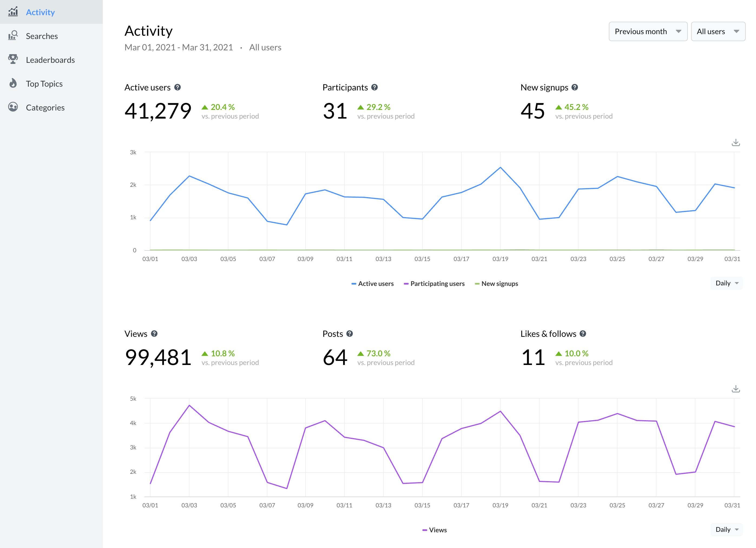Screen dimensions: 756x548
Task: Go to the Leaderboards page
Action: click(x=50, y=60)
